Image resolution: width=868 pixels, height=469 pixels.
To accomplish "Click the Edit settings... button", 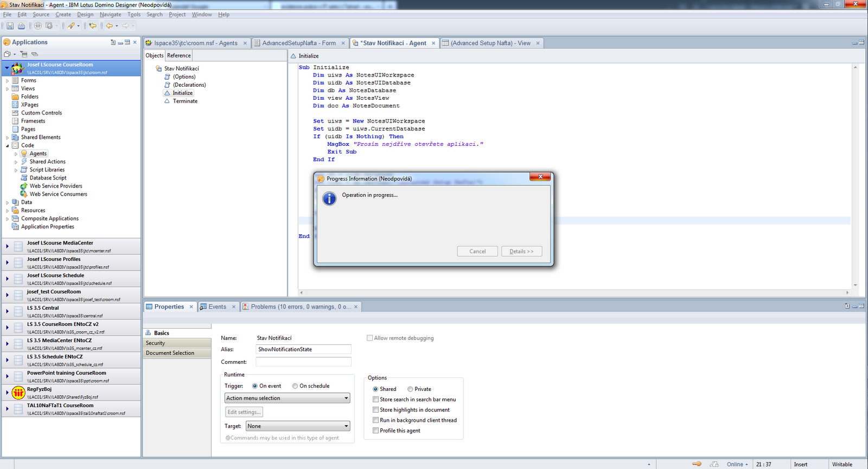I will (244, 412).
